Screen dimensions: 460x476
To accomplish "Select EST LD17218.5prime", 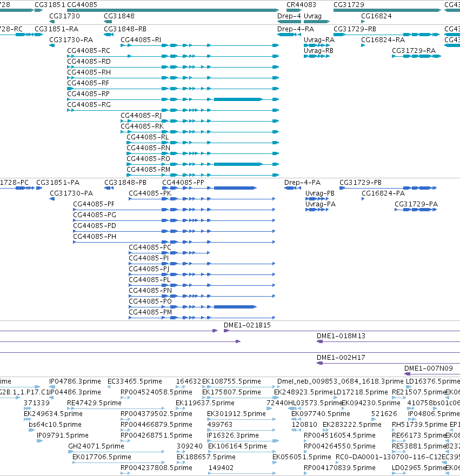I will click(336, 398).
